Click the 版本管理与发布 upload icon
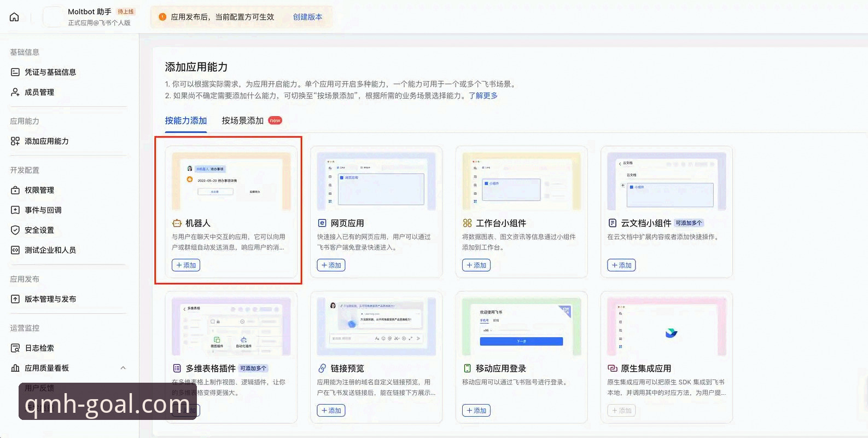Screen dimensions: 868x438 [15, 299]
